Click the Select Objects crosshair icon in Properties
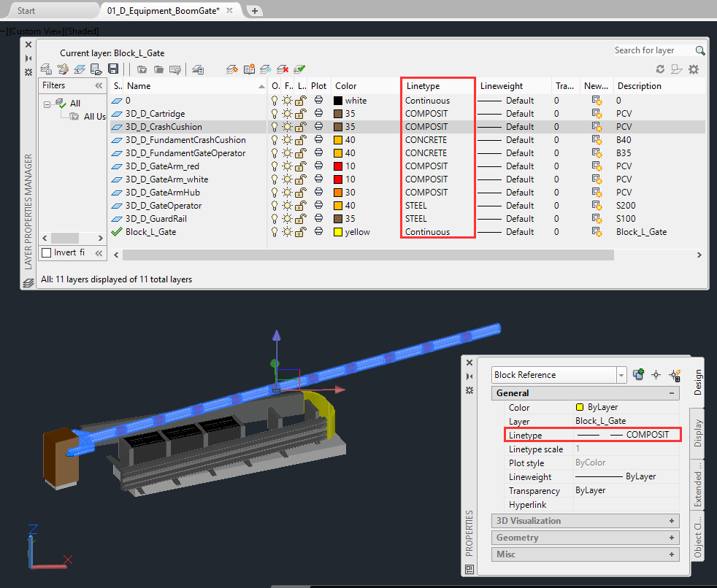Viewport: 717px width, 588px height. (x=656, y=375)
